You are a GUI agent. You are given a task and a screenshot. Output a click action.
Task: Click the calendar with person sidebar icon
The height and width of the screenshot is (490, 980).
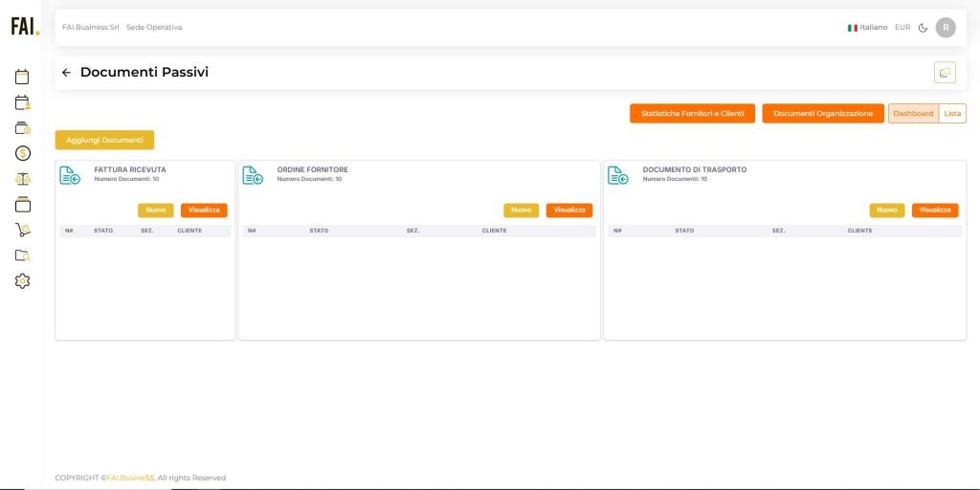(23, 102)
